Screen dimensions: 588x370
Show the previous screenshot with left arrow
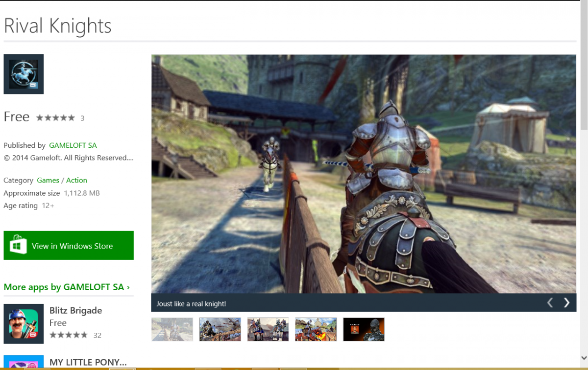tap(550, 303)
